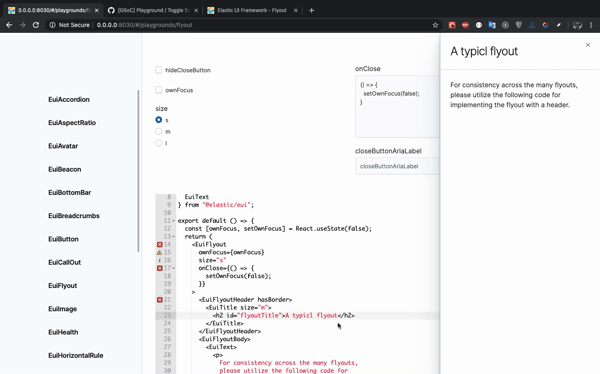The width and height of the screenshot is (600, 374).
Task: Open EuiCallOut in the sidebar
Action: [x=65, y=263]
